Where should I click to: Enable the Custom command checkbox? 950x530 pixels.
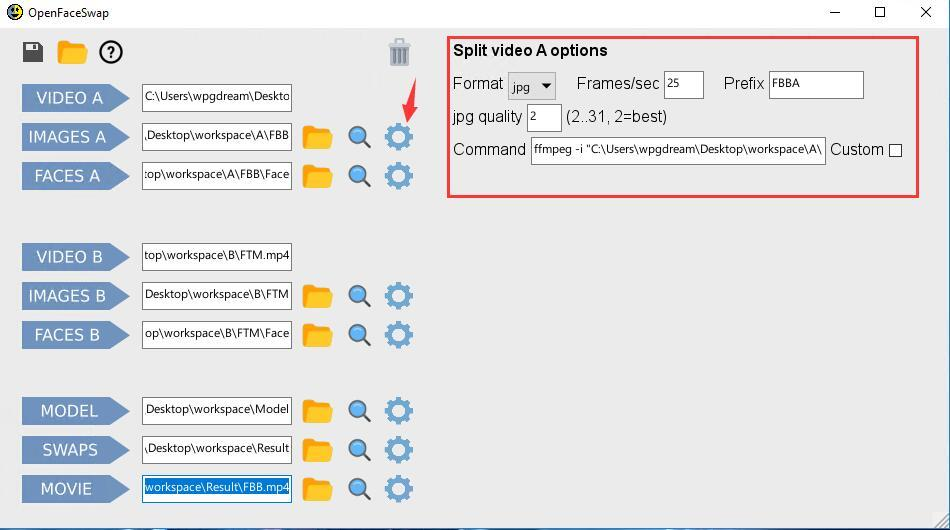tap(895, 150)
